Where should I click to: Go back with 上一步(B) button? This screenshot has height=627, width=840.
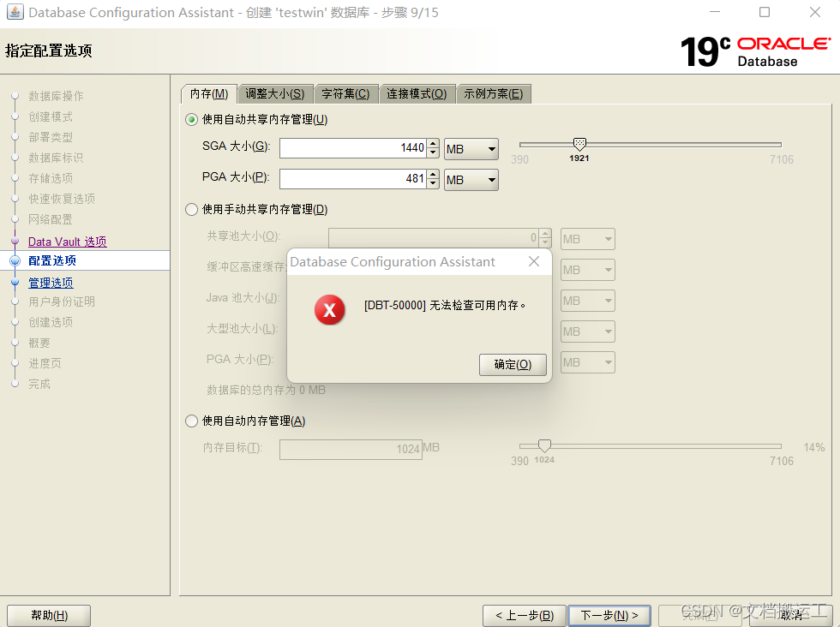[525, 615]
